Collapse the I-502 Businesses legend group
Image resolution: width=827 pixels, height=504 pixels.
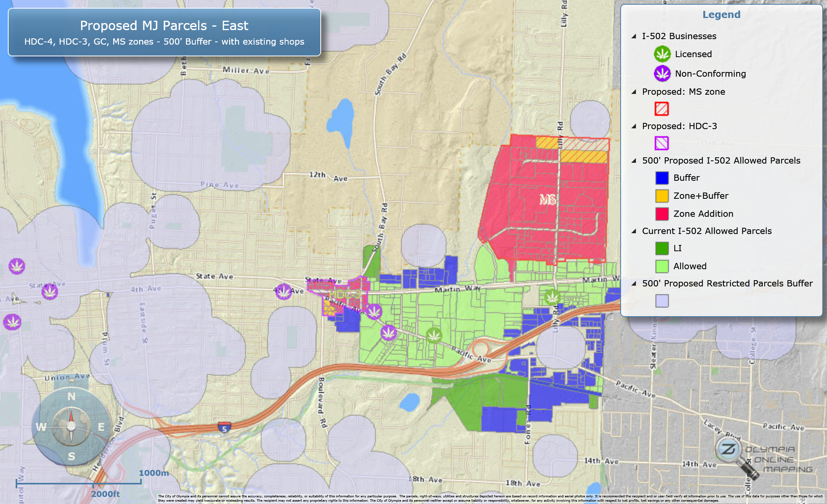click(634, 36)
